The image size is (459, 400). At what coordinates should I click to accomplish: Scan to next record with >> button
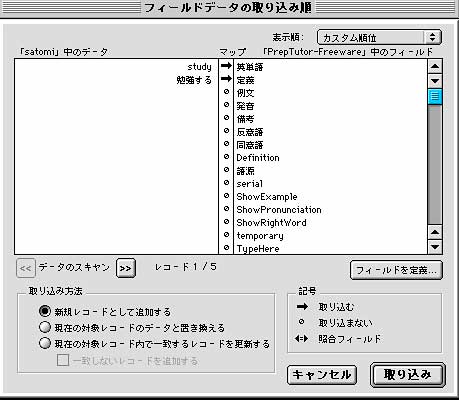pos(126,268)
